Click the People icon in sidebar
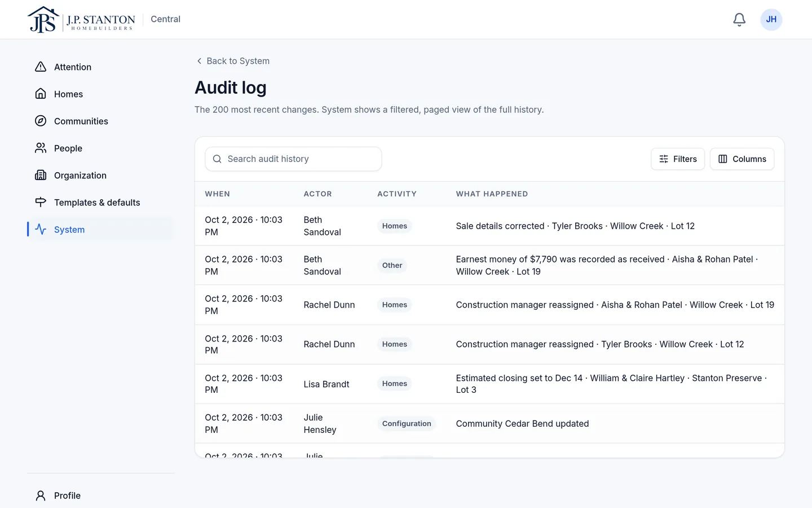This screenshot has height=508, width=812. click(x=41, y=148)
